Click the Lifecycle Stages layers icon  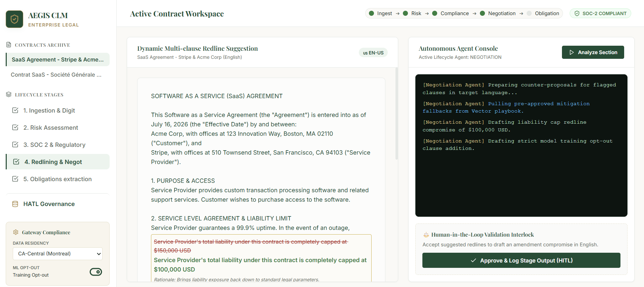click(9, 94)
